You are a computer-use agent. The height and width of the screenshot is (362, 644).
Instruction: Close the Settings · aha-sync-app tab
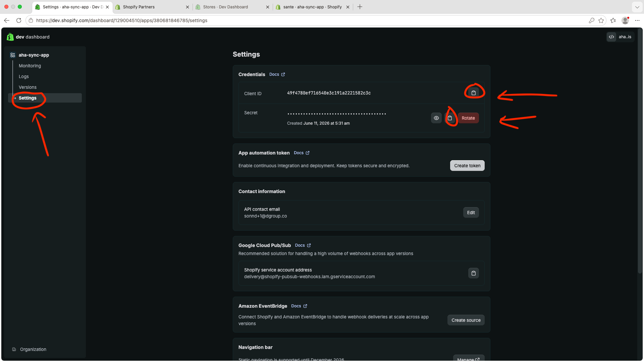coord(107,7)
